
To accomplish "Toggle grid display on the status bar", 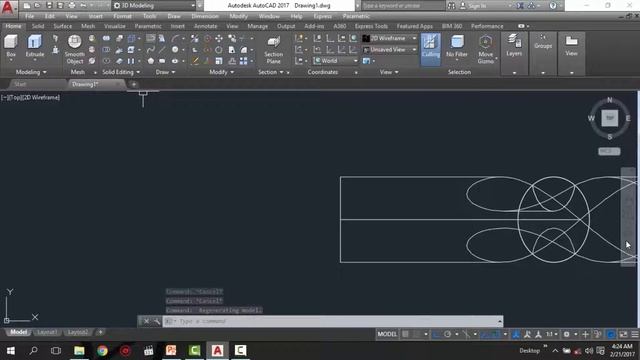I will pos(405,334).
